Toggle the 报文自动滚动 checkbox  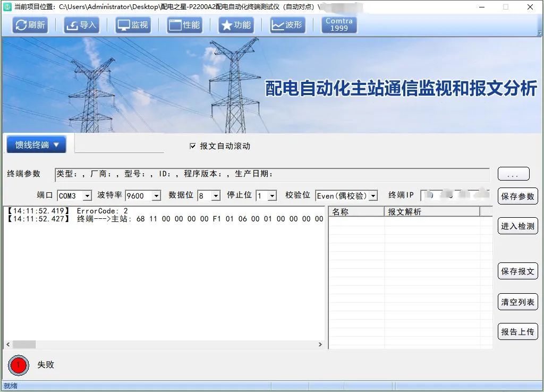pos(193,146)
